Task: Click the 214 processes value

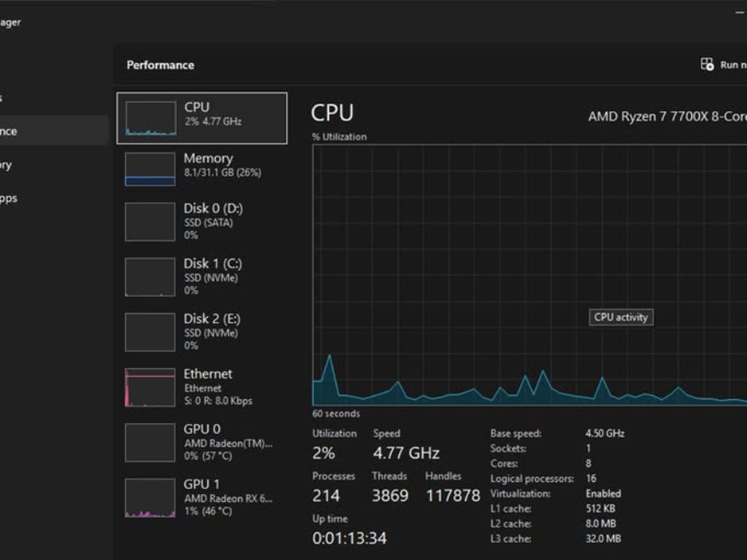Action: pos(326,495)
